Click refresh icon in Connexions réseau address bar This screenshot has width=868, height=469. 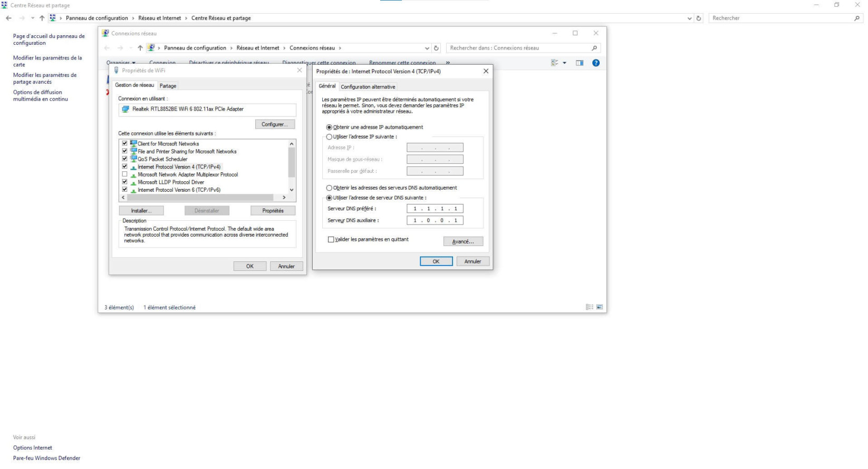(x=436, y=48)
